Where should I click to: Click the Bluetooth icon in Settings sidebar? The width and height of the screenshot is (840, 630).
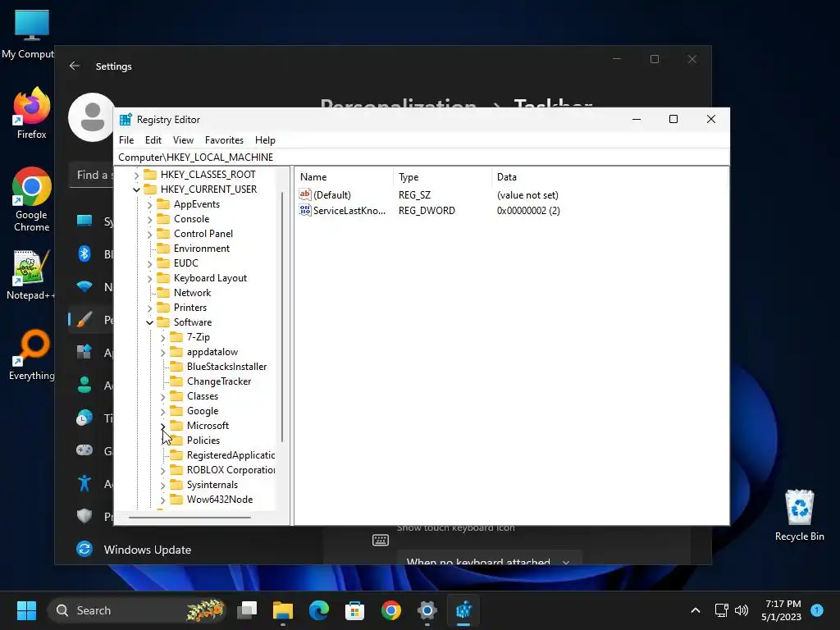(84, 253)
